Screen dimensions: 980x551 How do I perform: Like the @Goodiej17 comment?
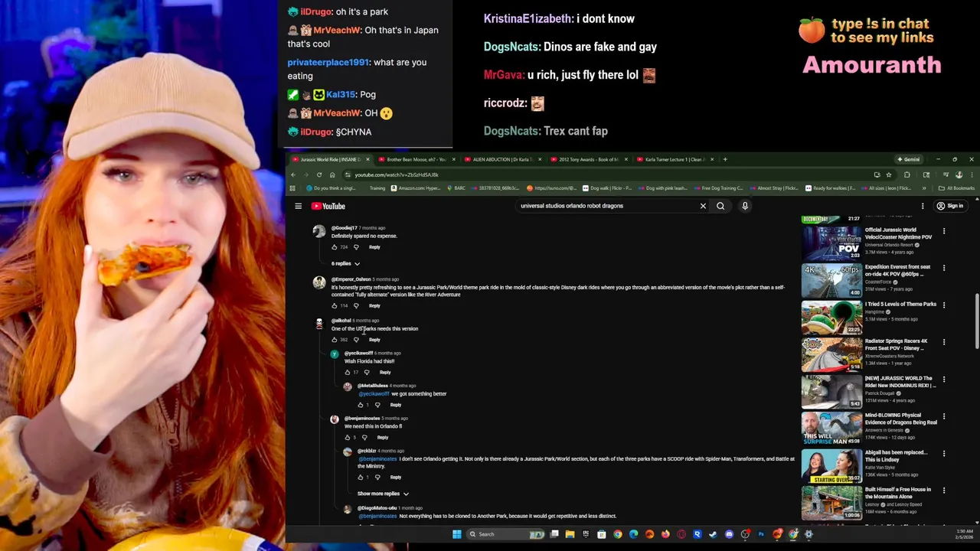coord(335,247)
